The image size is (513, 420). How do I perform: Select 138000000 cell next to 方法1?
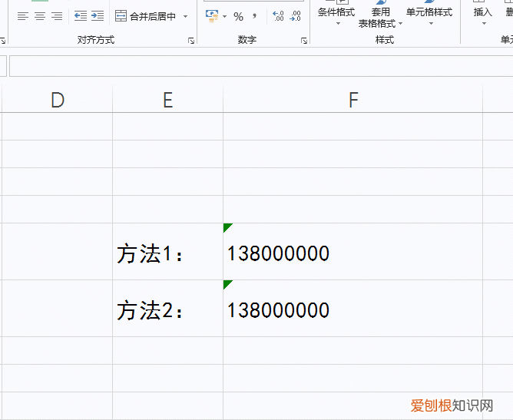[353, 252]
